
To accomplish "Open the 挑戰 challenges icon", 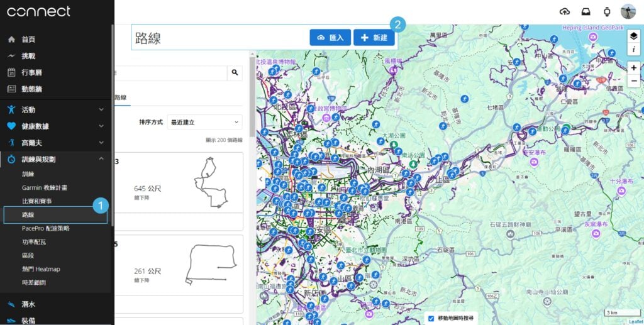I will 11,56.
